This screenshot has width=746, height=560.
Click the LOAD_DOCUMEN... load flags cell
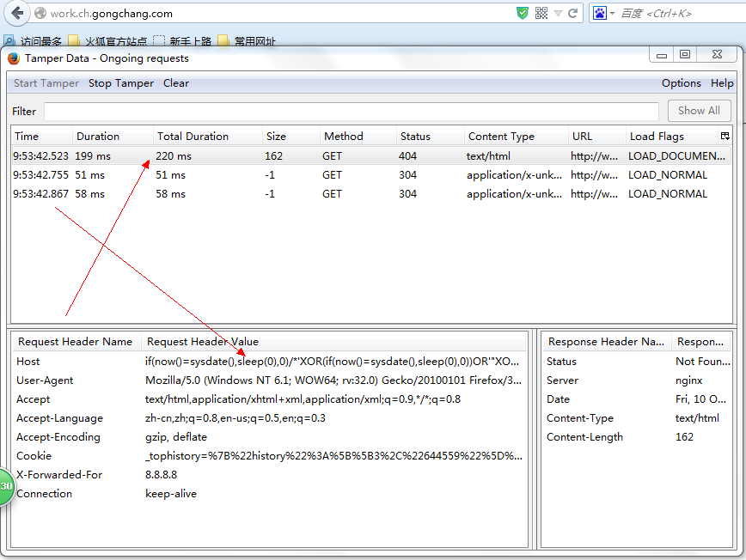tap(676, 156)
